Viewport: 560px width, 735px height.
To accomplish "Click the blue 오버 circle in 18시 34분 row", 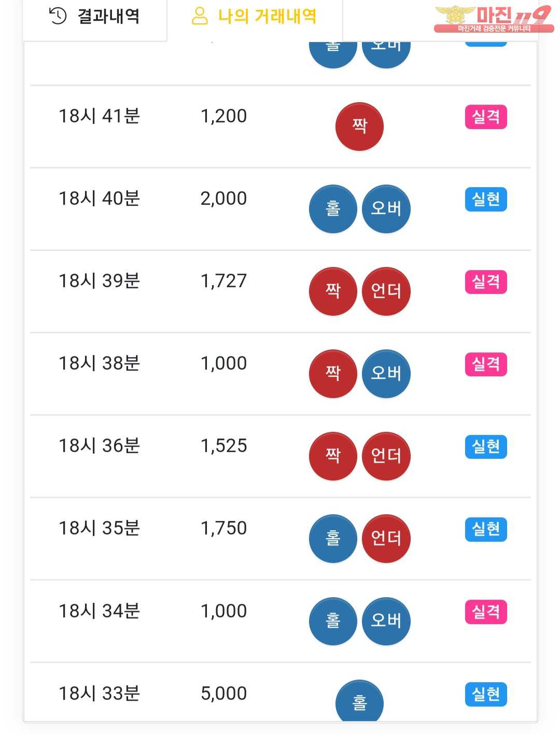I will tap(386, 621).
